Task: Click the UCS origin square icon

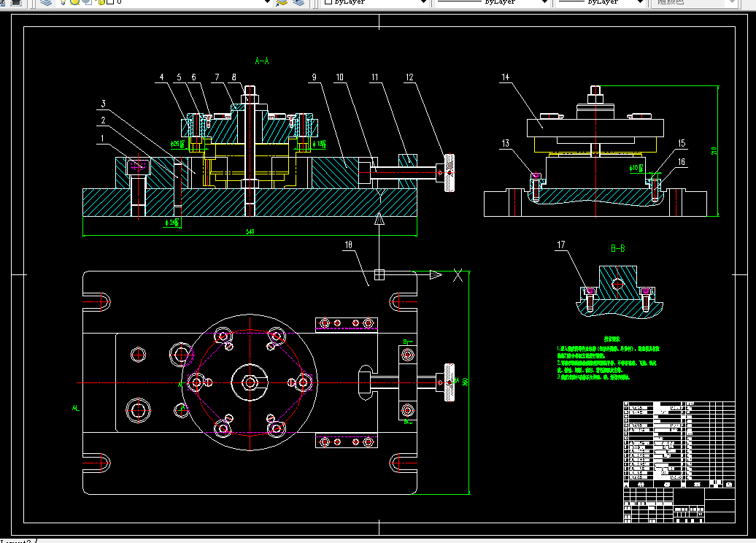Action: click(379, 274)
